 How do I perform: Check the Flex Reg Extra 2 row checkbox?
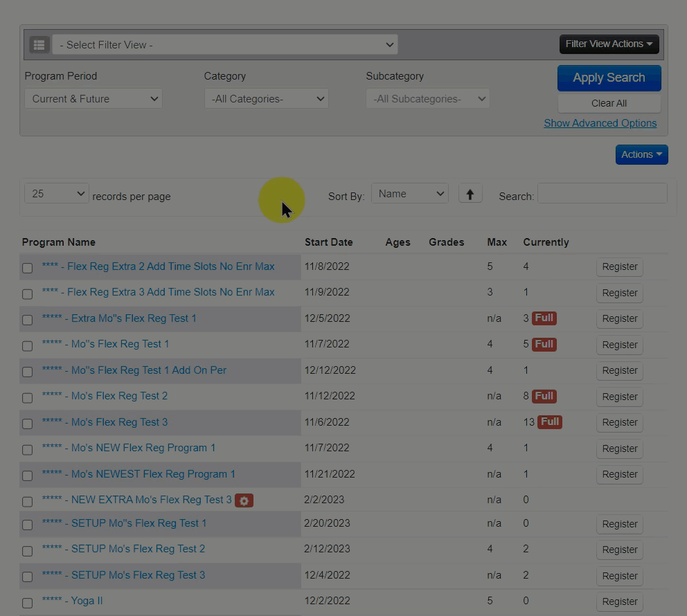click(28, 268)
